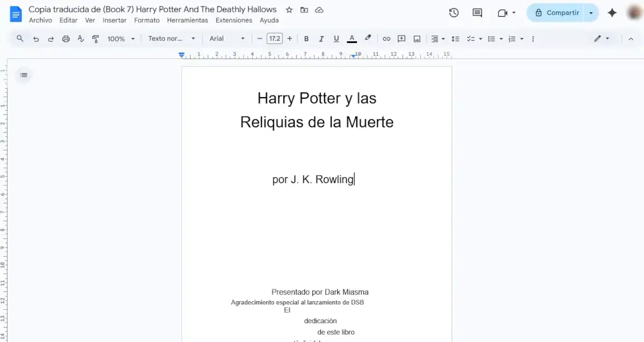
Task: Select the Paint format tool
Action: pyautogui.click(x=96, y=38)
